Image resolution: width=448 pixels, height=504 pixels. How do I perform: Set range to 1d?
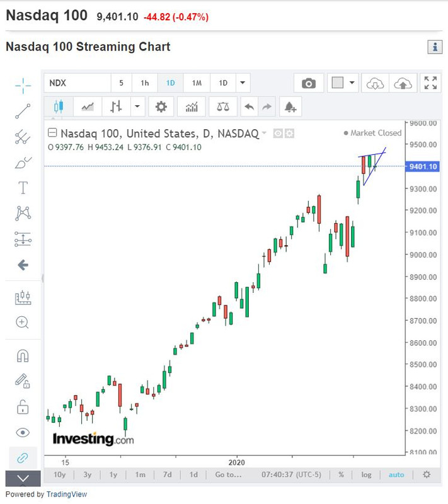[193, 474]
